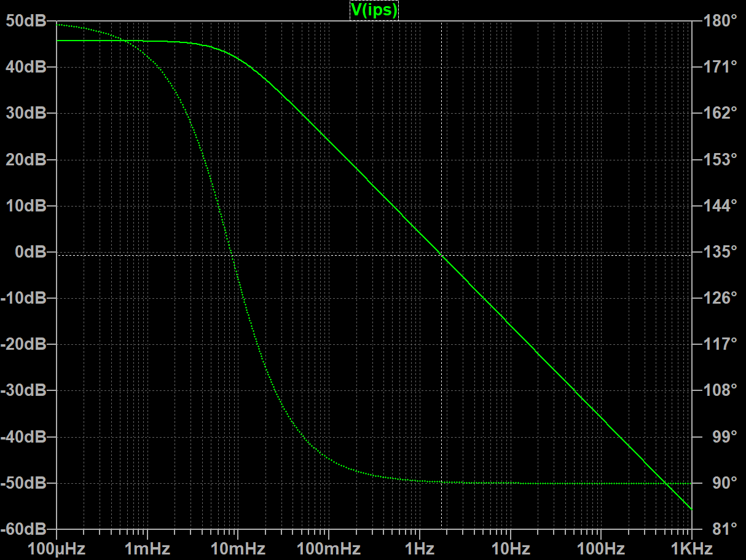This screenshot has height=560, width=746.
Task: Click the 40dB left axis label
Action: point(26,67)
